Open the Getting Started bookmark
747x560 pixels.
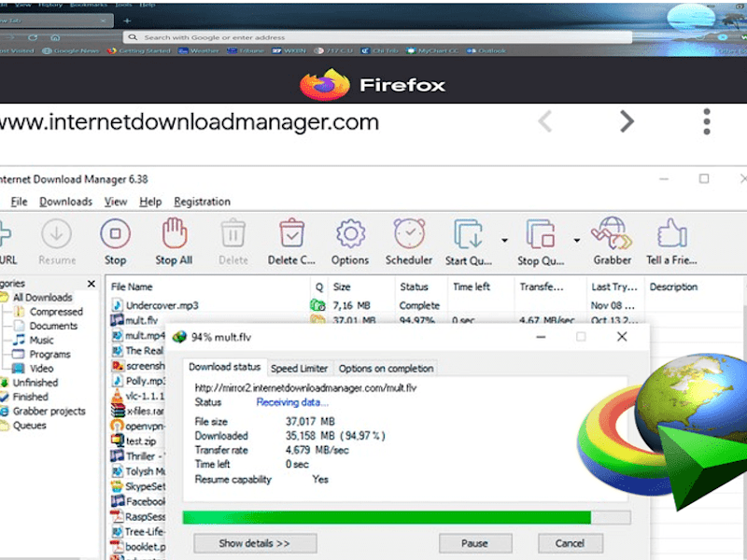[x=138, y=50]
